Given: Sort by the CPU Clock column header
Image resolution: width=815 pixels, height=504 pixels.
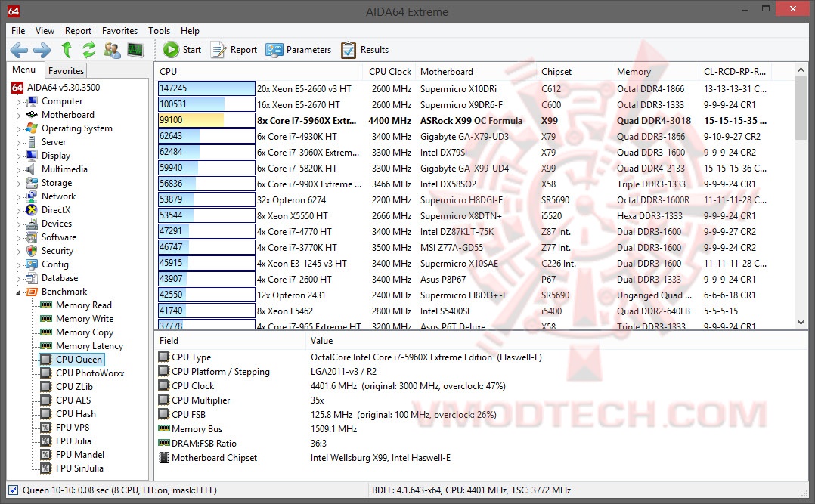Looking at the screenshot, I should [390, 72].
